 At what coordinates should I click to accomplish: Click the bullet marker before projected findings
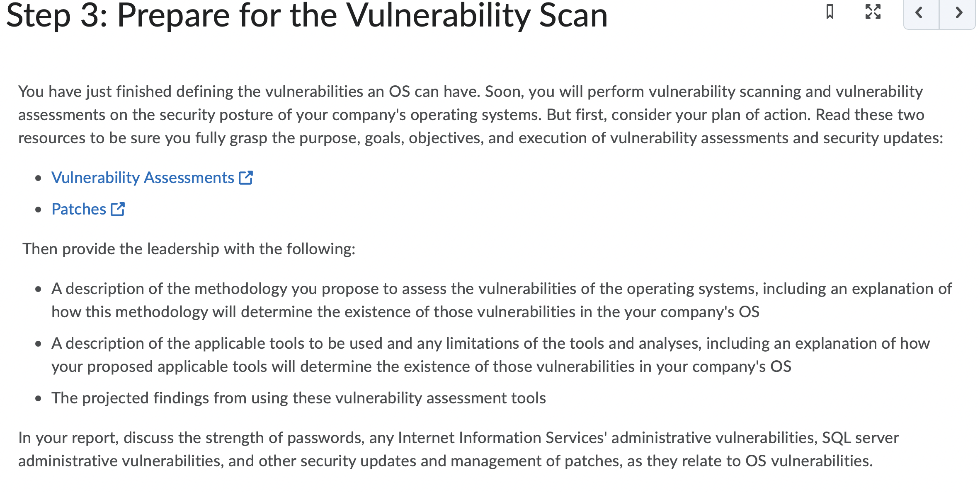39,399
